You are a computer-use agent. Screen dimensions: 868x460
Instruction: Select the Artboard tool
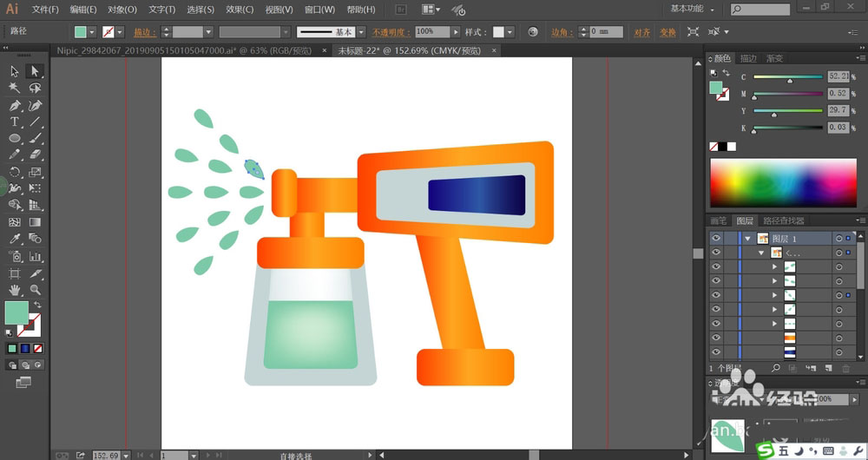[x=15, y=273]
